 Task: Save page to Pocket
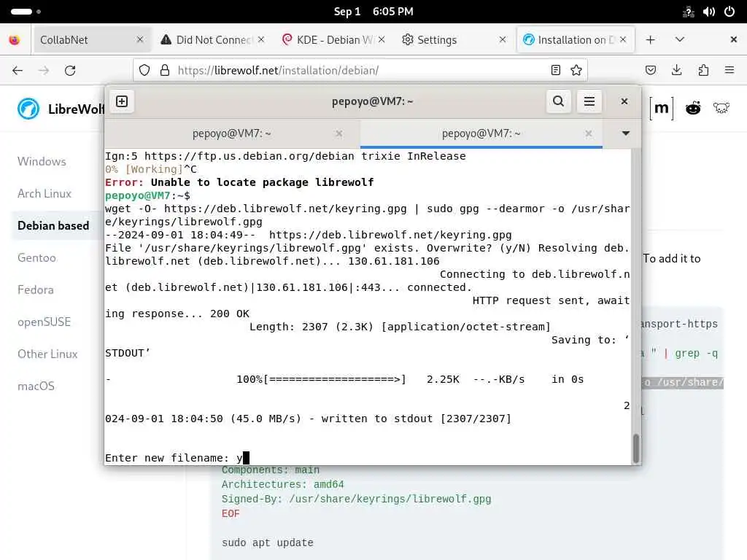point(651,71)
